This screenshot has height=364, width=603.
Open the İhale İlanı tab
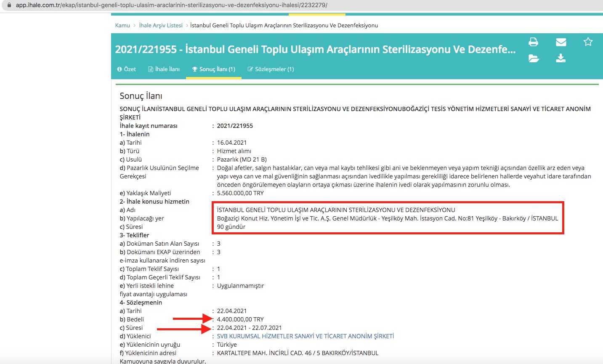click(x=164, y=69)
